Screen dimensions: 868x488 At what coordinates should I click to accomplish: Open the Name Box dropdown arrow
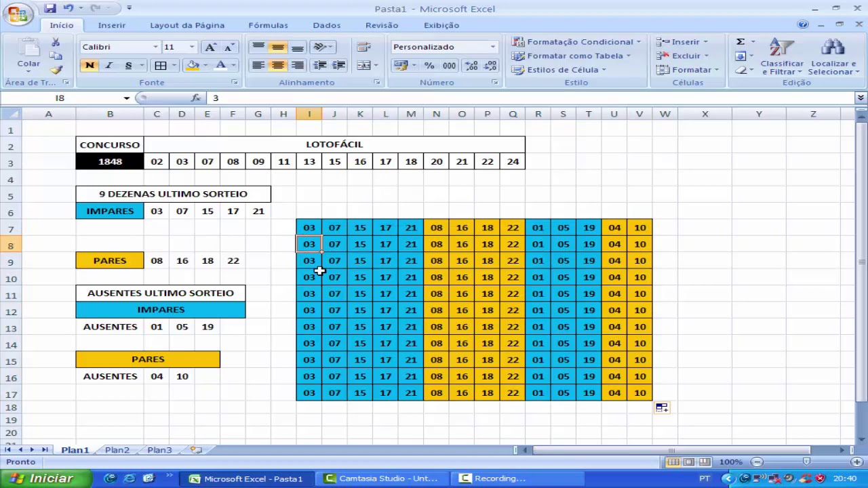point(126,98)
